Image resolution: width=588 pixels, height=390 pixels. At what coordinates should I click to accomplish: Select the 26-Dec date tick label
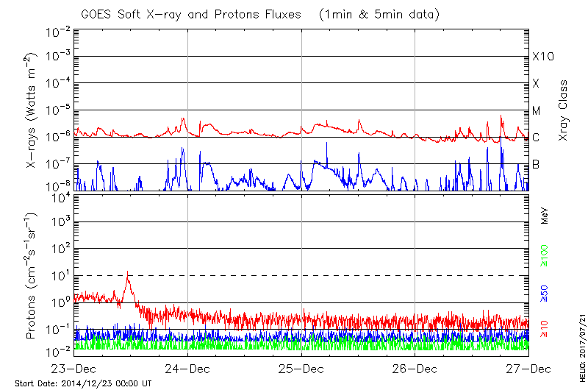tap(415, 368)
